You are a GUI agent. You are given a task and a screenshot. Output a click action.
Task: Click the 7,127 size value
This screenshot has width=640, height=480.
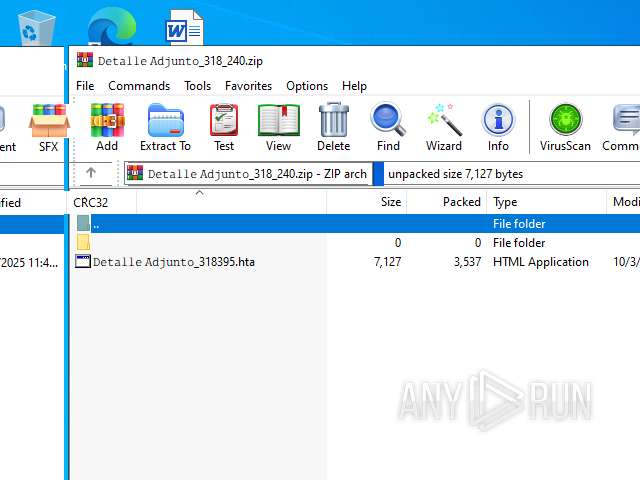pos(387,262)
